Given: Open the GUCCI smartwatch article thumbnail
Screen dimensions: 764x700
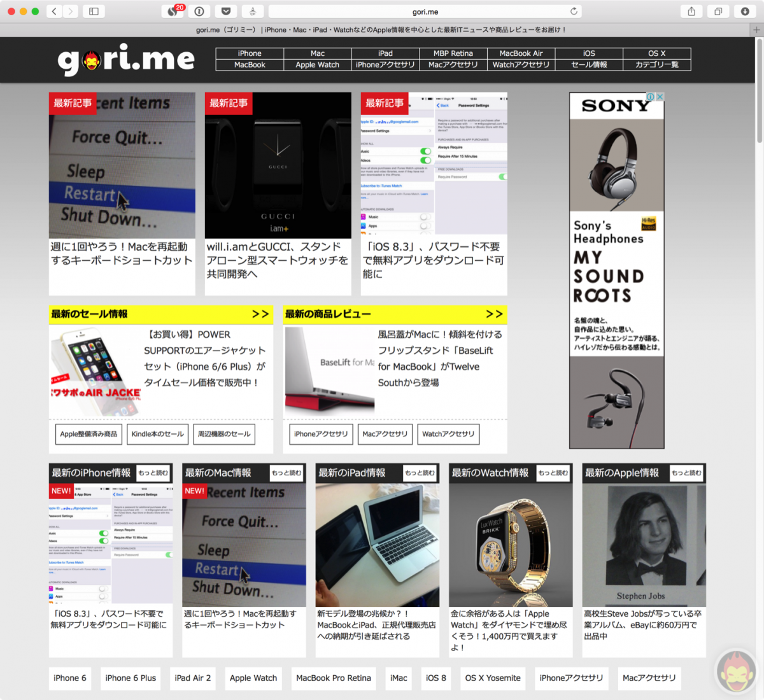Looking at the screenshot, I should [278, 165].
